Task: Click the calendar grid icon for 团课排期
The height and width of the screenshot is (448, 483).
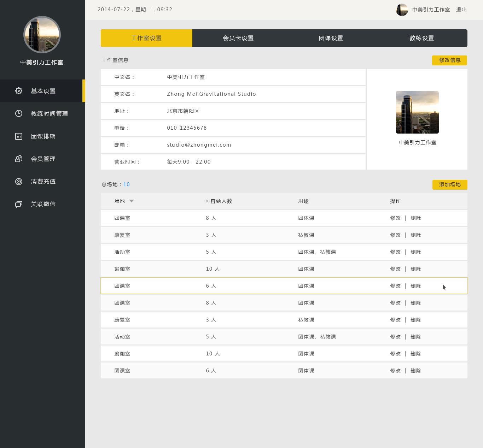Action: point(19,136)
